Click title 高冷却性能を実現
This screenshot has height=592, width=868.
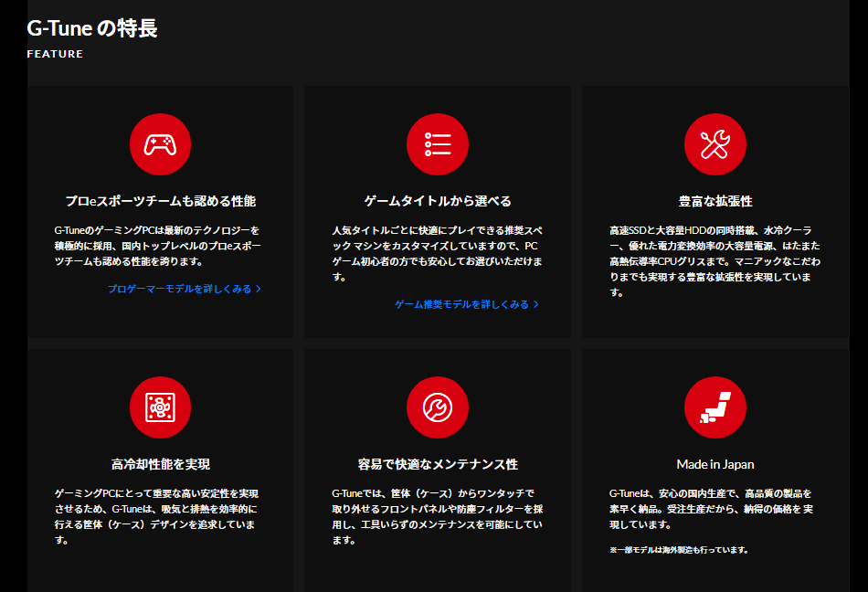161,464
